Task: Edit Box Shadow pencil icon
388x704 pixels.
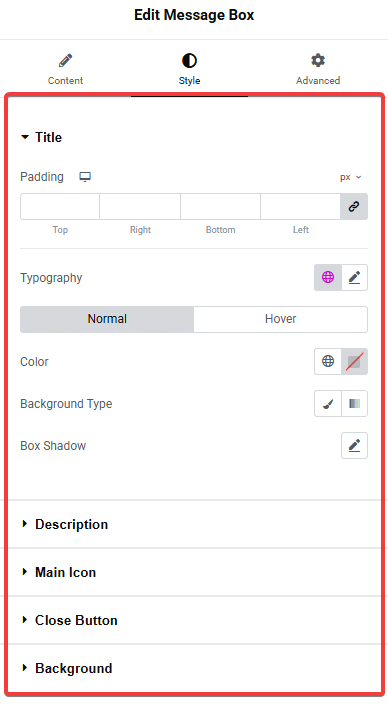Action: [x=354, y=445]
